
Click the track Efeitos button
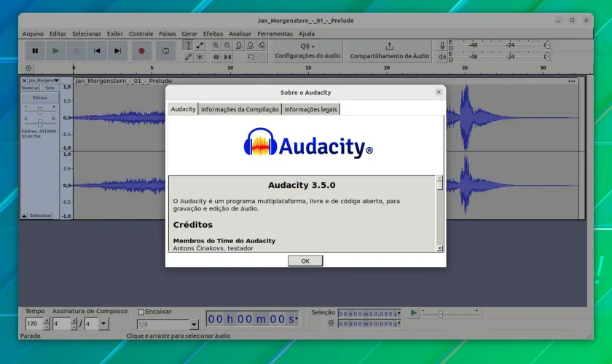click(x=40, y=98)
